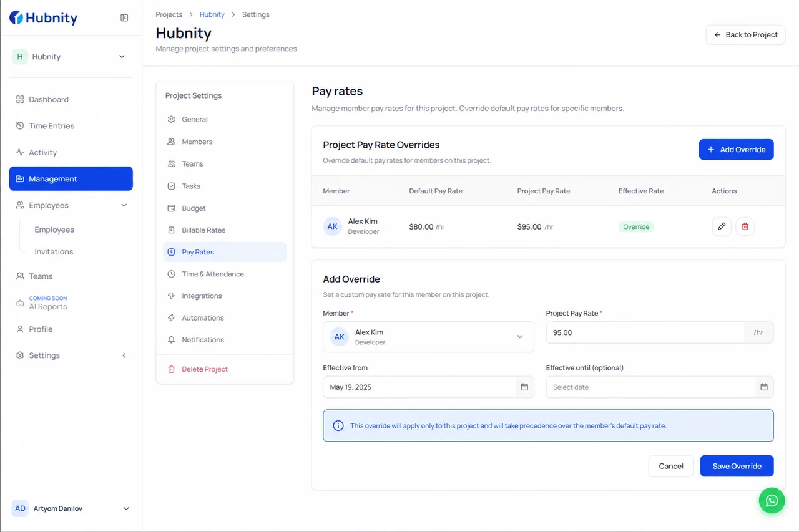Viewport: 799px width, 532px height.
Task: Click the Teams people icon in main sidebar
Action: (x=20, y=276)
